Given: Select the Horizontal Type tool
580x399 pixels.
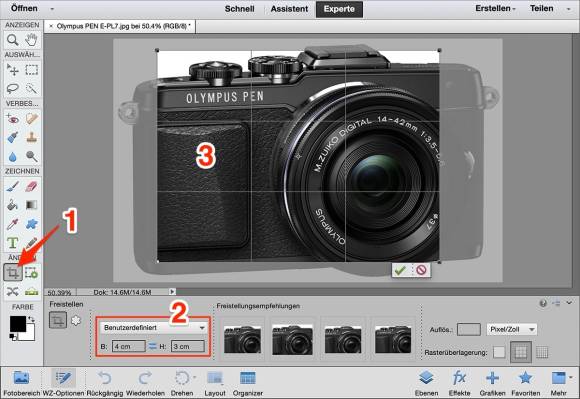Looking at the screenshot, I should (13, 243).
